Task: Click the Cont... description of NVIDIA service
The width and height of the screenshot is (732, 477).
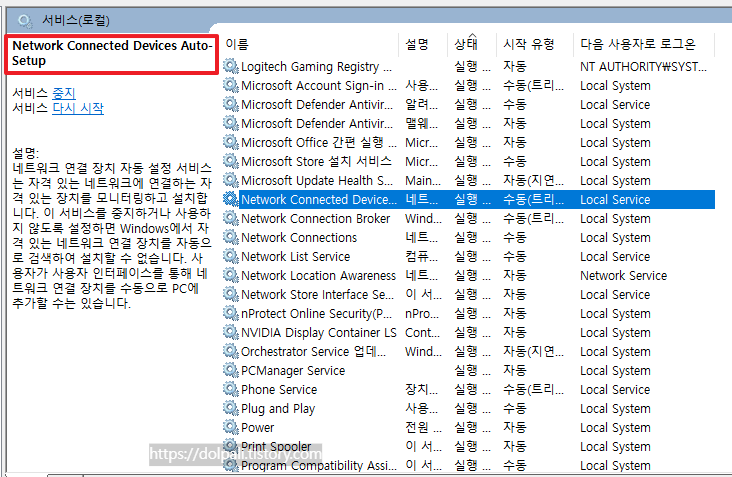Action: click(x=422, y=333)
